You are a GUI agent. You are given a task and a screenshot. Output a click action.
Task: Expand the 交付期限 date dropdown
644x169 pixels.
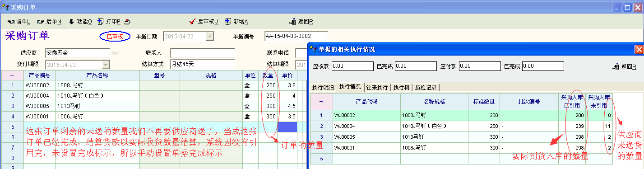106,65
